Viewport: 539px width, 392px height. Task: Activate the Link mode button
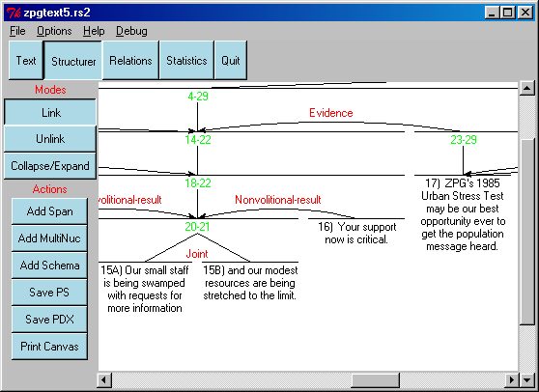click(50, 112)
